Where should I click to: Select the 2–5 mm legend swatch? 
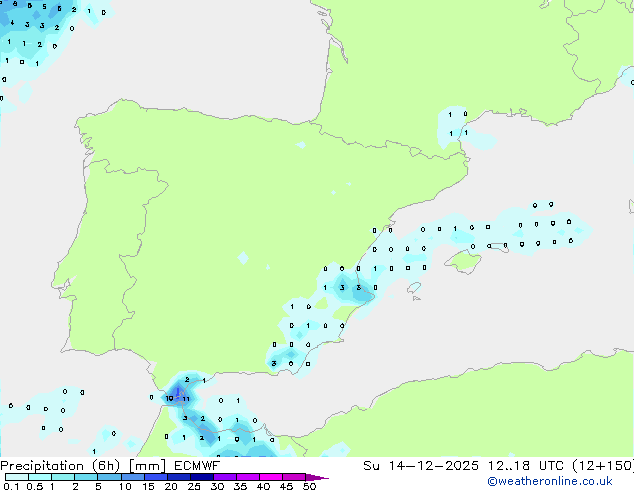(x=86, y=477)
